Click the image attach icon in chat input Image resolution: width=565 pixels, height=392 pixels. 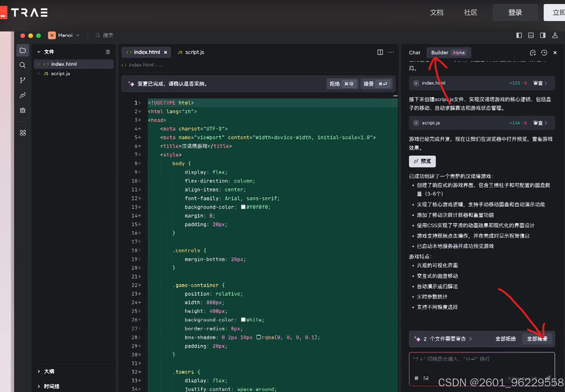click(426, 378)
